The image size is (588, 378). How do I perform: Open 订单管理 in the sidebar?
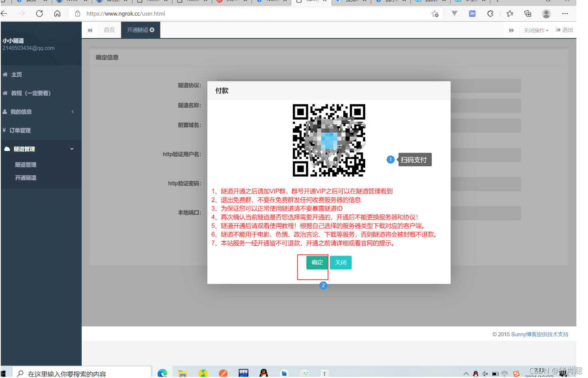(x=41, y=131)
